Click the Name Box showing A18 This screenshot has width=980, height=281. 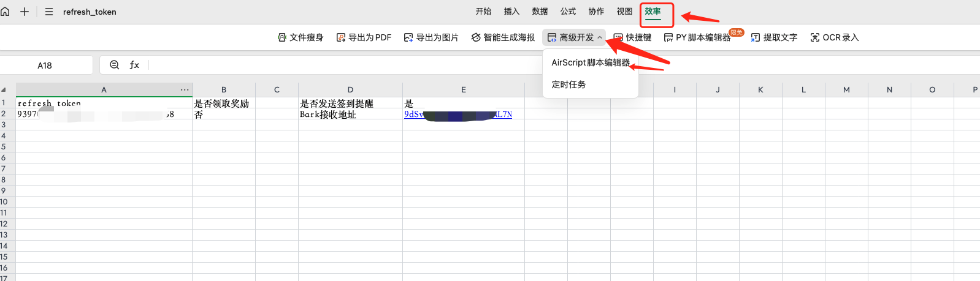[x=45, y=65]
